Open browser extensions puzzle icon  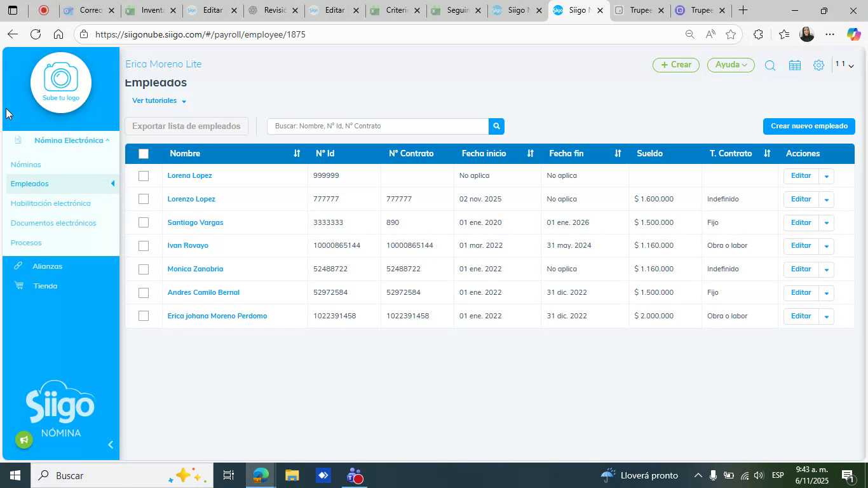point(758,34)
